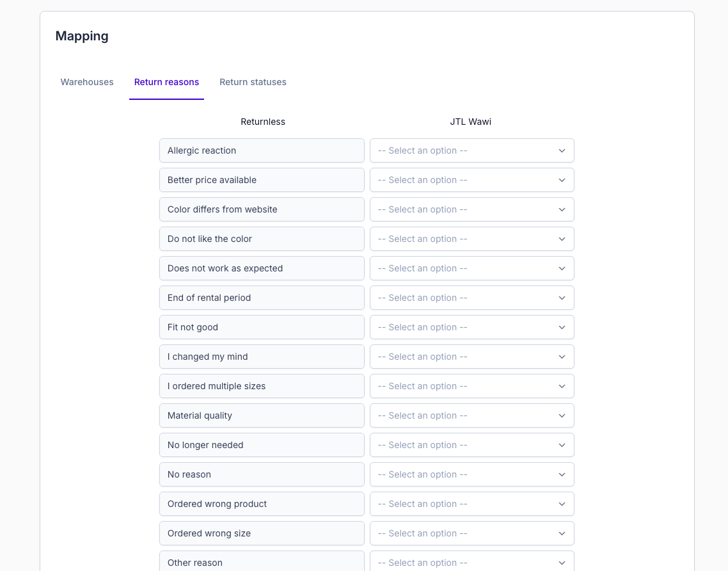Expand mapping for I ordered multiple sizes

click(x=471, y=386)
